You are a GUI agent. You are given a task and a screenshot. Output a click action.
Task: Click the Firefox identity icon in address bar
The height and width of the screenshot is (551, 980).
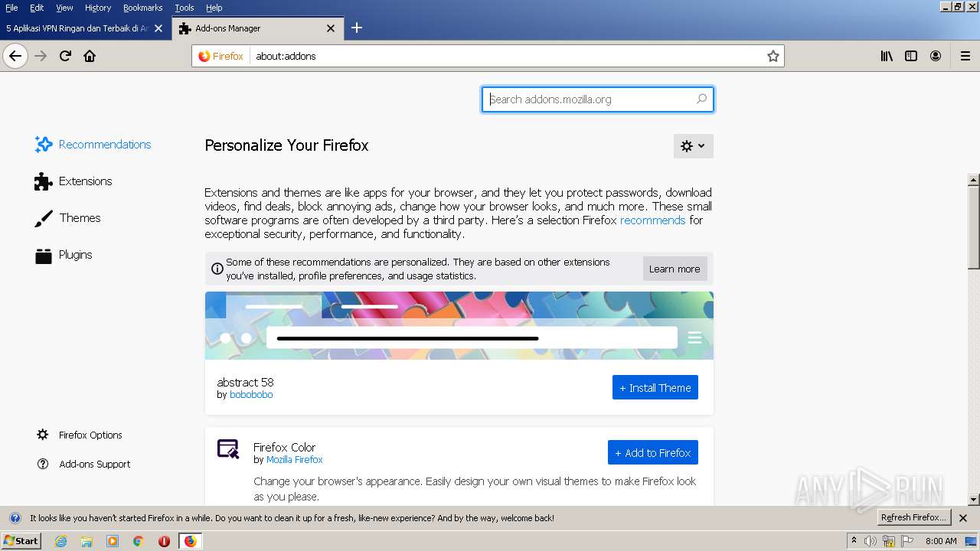(220, 56)
